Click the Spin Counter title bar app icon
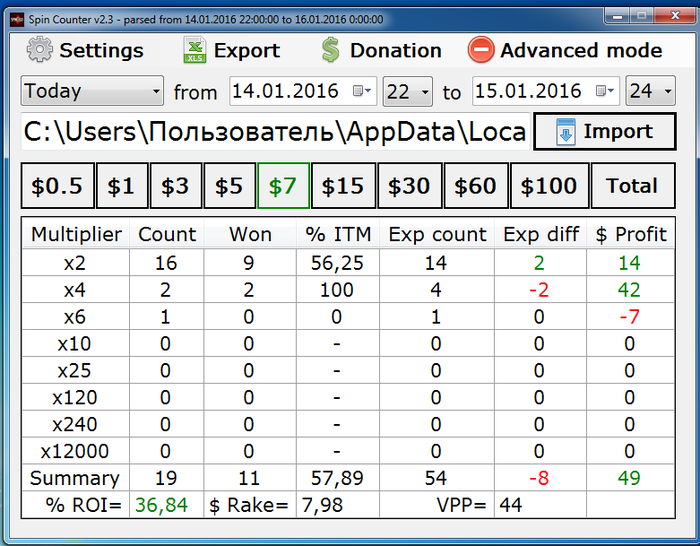This screenshot has width=700, height=546. pos(17,20)
